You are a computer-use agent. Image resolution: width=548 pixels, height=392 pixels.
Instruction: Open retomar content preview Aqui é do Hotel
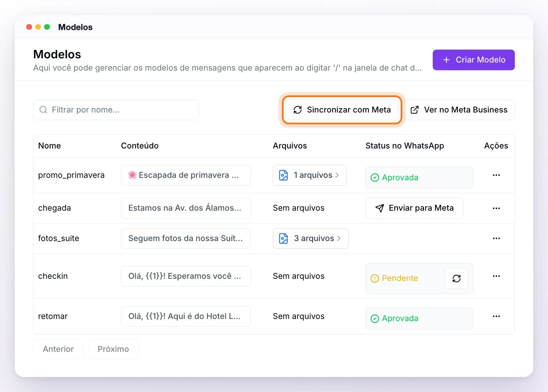point(186,316)
